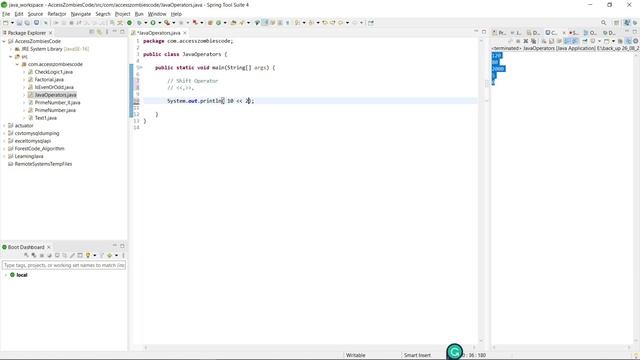The image size is (640, 360).
Task: Select the Boot Dashboard view tab
Action: pyautogui.click(x=26, y=247)
